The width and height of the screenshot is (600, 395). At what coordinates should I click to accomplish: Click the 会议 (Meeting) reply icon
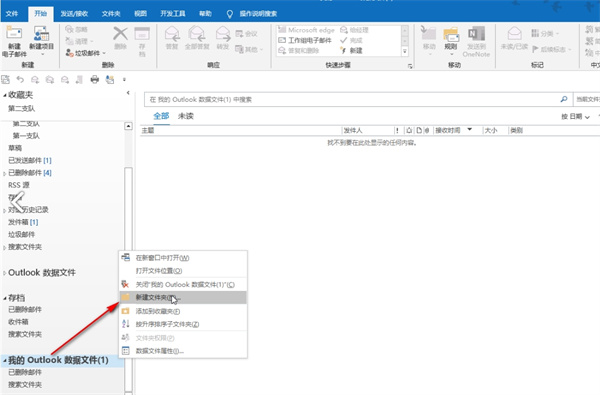coord(246,34)
